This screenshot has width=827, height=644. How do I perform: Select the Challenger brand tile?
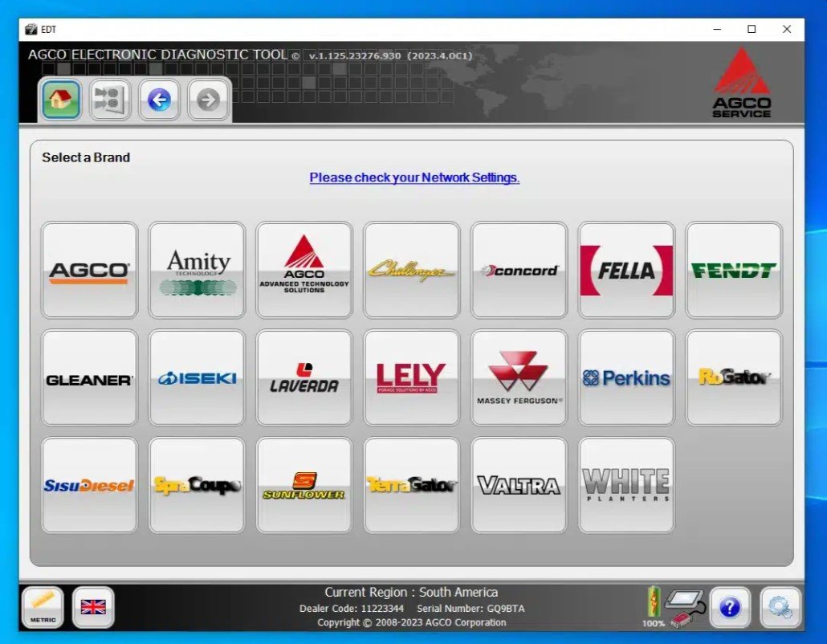411,270
